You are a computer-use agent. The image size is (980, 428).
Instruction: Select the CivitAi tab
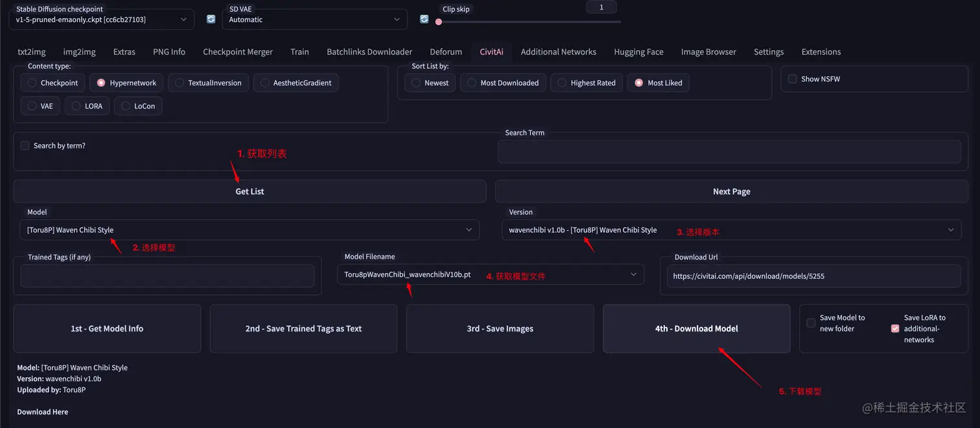click(x=491, y=52)
